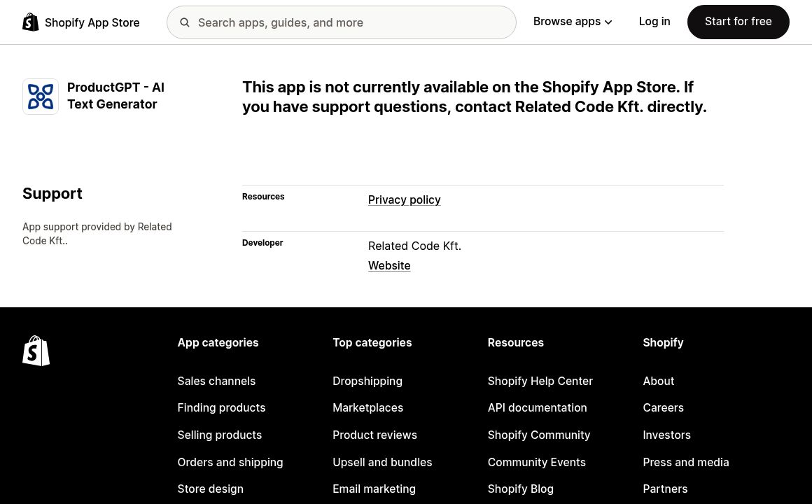
Task: Go to Shopify Community page
Action: [538, 435]
